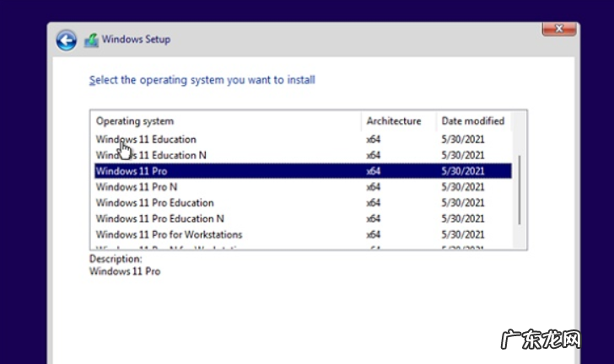Viewport: 614px width, 364px height.
Task: Click the x64 architecture cell of the Pro N row
Action: click(x=373, y=187)
